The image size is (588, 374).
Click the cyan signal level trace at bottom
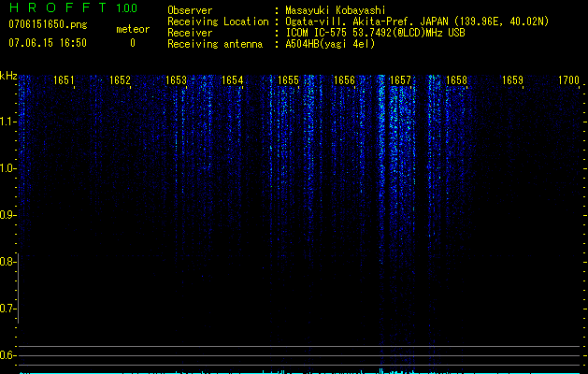298,372
